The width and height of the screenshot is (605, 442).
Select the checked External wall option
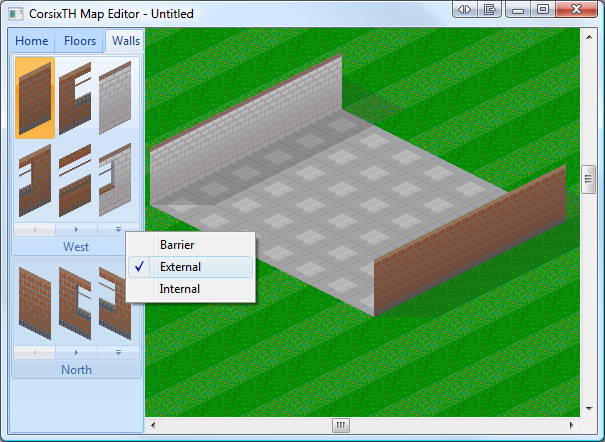180,267
